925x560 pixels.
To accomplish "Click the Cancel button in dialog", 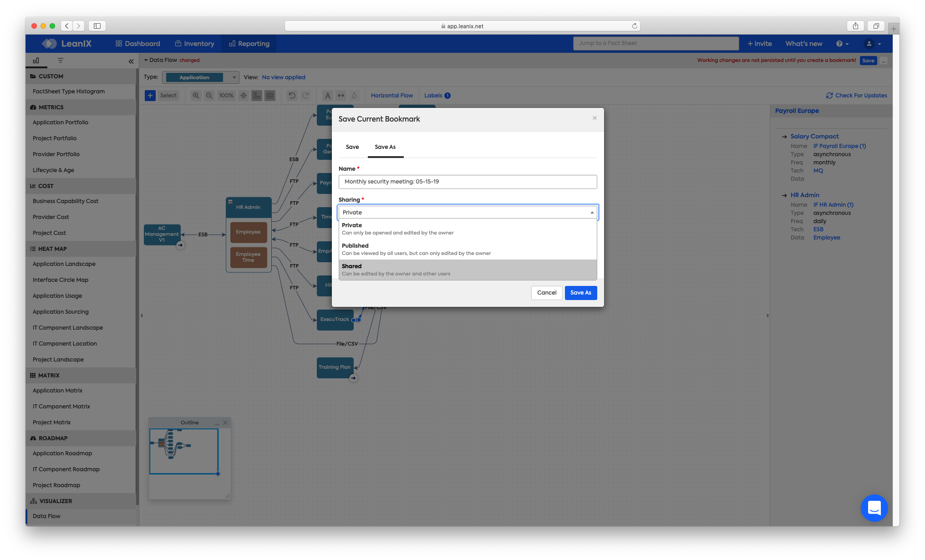I will coord(546,293).
